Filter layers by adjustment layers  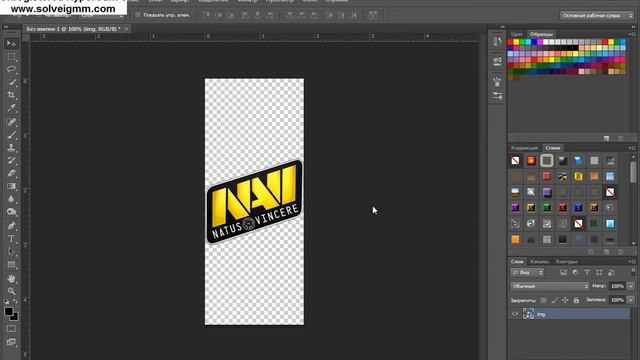click(x=575, y=273)
